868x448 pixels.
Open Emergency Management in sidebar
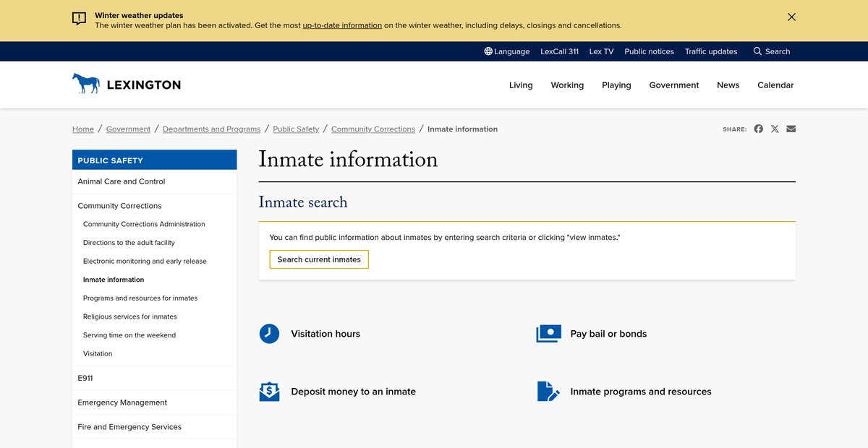click(x=122, y=402)
